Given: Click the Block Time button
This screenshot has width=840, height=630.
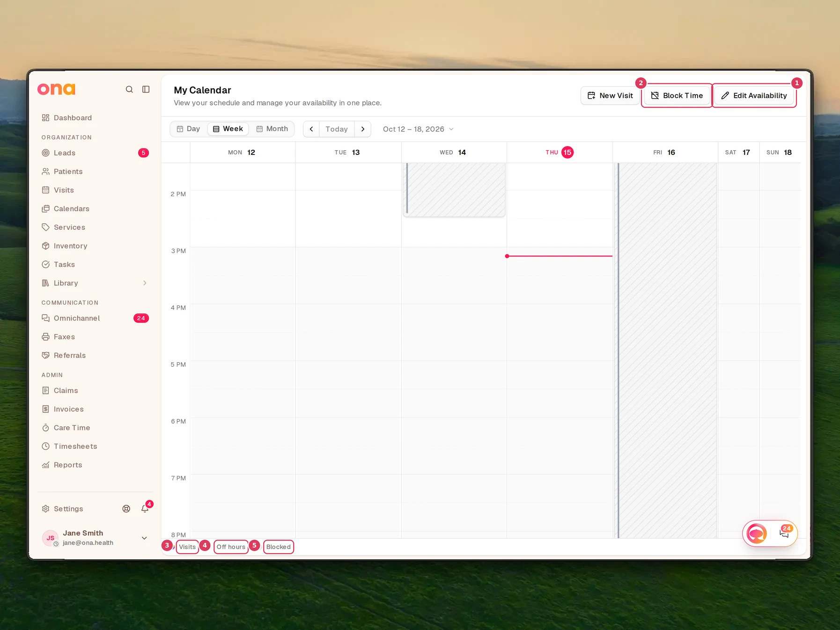Looking at the screenshot, I should 677,95.
